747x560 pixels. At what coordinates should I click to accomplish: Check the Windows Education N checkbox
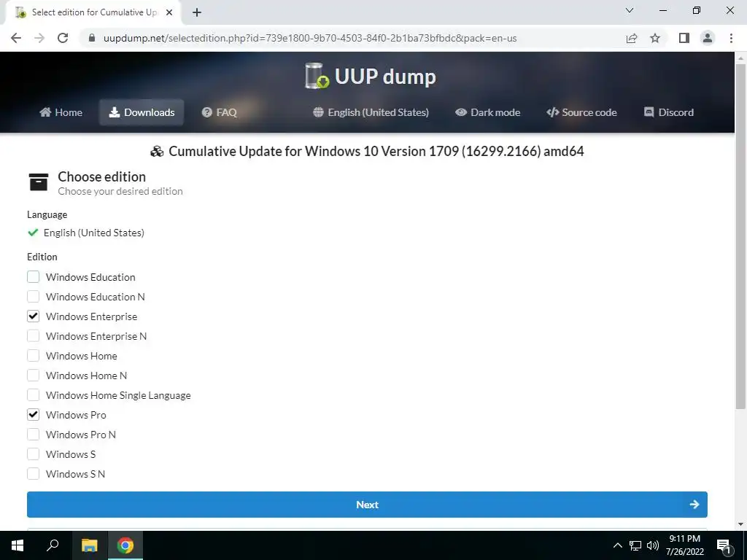[x=34, y=297]
